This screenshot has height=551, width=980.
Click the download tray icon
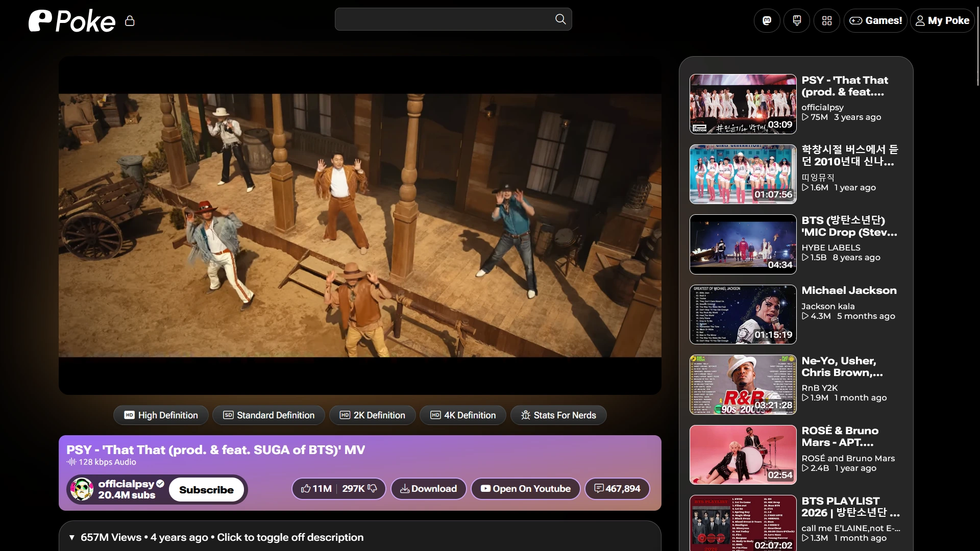click(405, 489)
